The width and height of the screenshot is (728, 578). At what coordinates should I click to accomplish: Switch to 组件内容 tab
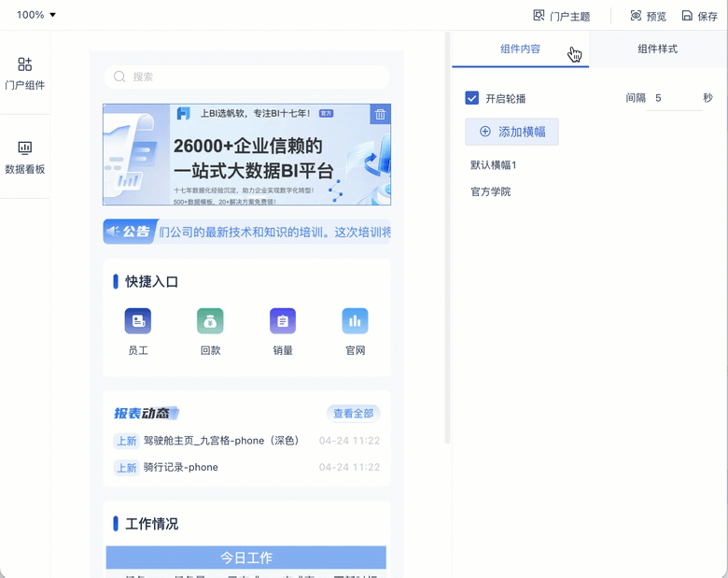521,49
